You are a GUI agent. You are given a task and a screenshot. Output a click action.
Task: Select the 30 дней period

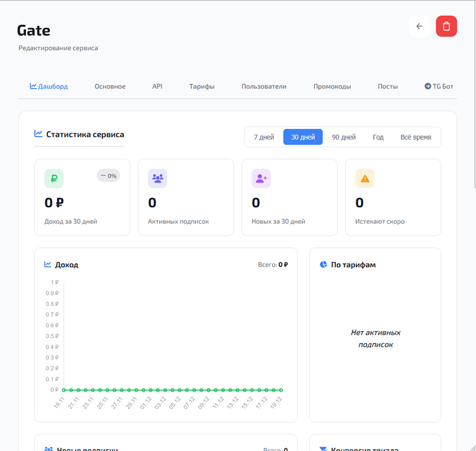[303, 137]
